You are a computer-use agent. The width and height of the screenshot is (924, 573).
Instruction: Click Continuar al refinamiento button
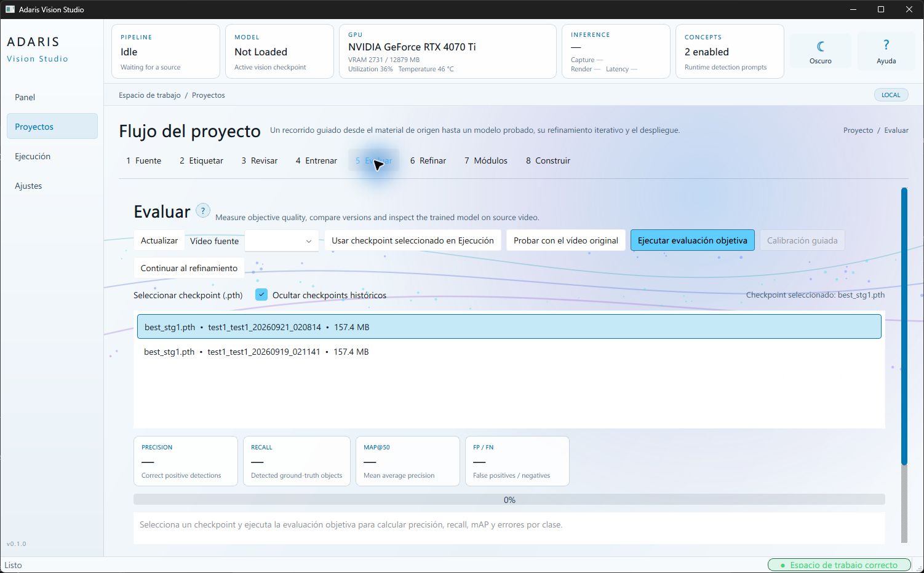point(189,268)
